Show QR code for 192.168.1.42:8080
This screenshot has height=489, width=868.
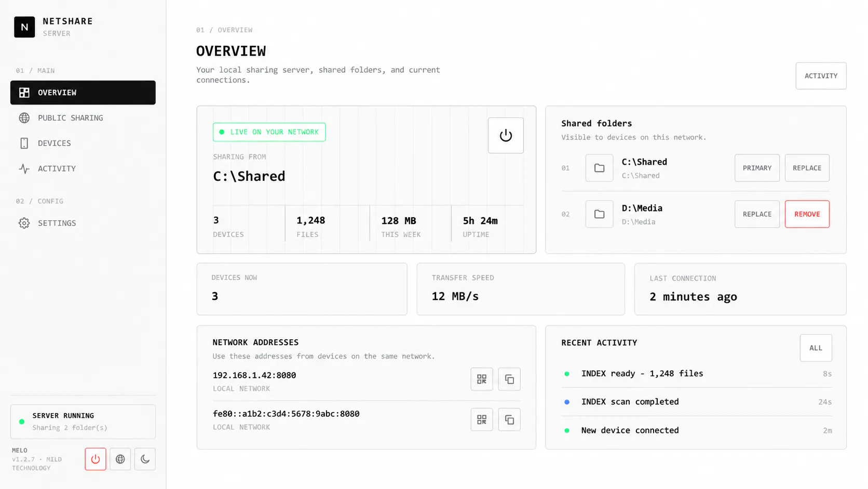coord(482,379)
